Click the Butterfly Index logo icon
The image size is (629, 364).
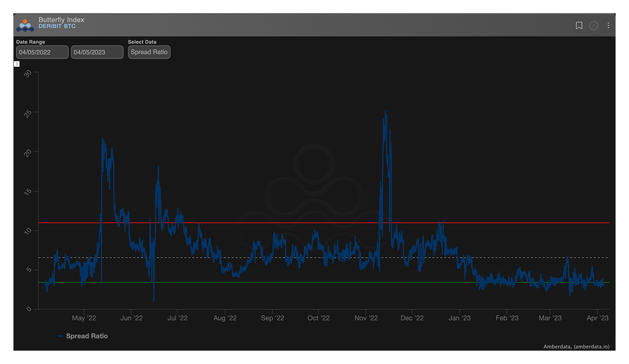click(25, 25)
